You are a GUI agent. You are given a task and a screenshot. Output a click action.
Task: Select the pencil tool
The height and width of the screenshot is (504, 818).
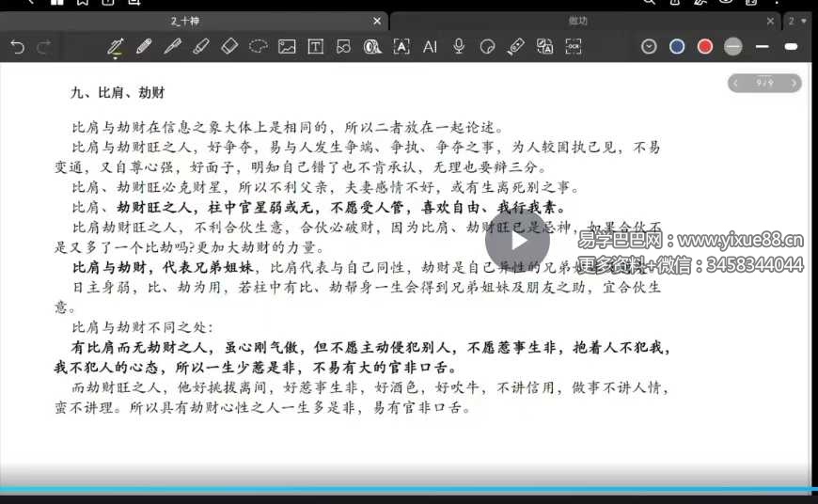[x=144, y=46]
